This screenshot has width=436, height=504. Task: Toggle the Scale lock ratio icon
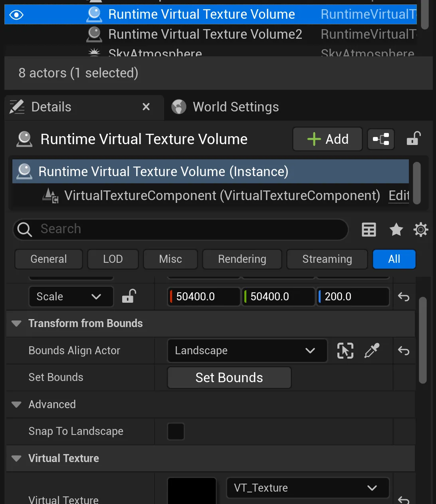point(129,296)
